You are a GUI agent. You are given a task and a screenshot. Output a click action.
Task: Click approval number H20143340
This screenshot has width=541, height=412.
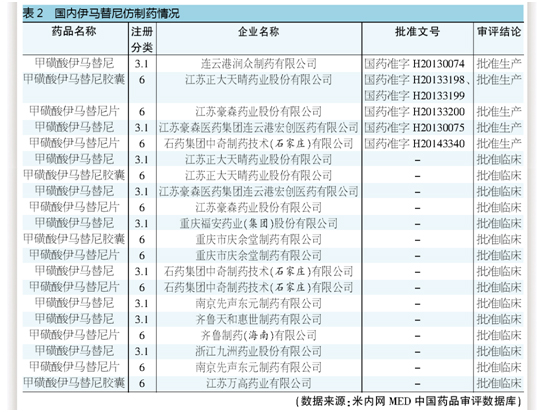439,143
